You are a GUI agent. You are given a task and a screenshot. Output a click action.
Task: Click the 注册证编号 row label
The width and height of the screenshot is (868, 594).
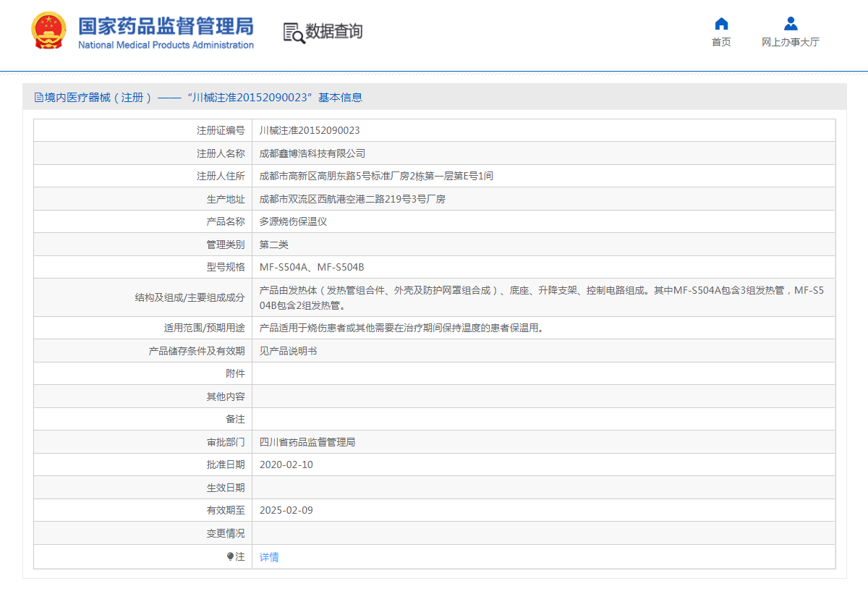click(221, 130)
